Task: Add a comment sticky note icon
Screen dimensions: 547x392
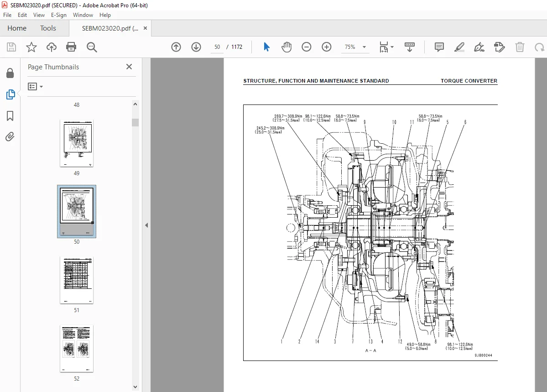Action: click(x=439, y=47)
